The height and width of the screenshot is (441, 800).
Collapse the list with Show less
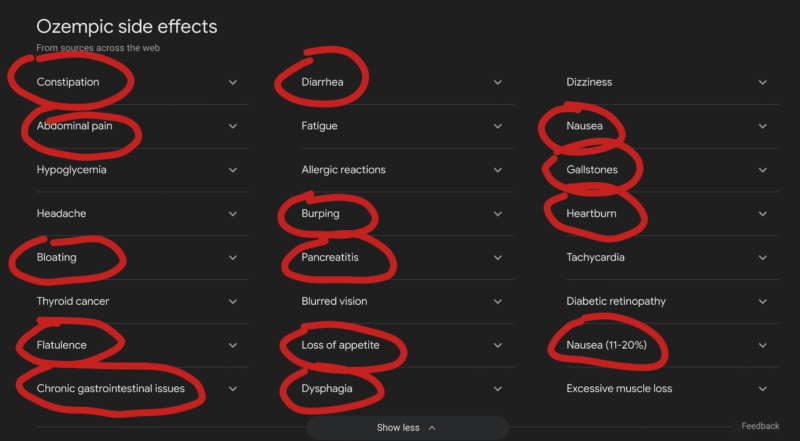406,428
